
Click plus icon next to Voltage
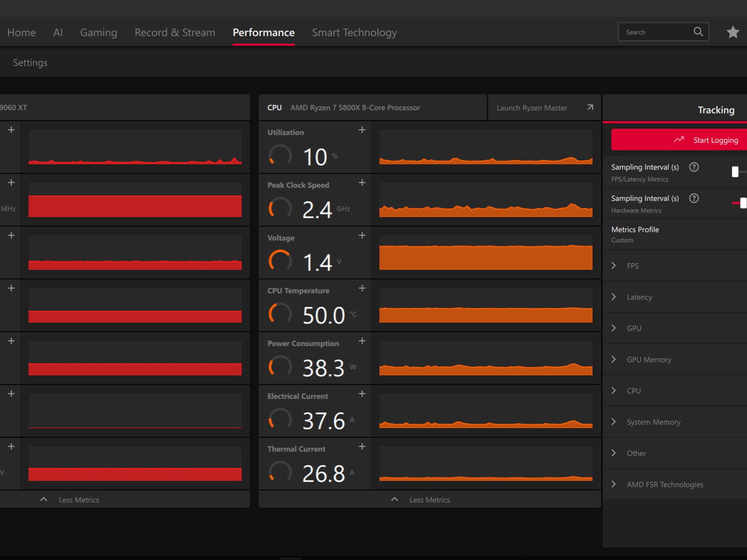(362, 236)
